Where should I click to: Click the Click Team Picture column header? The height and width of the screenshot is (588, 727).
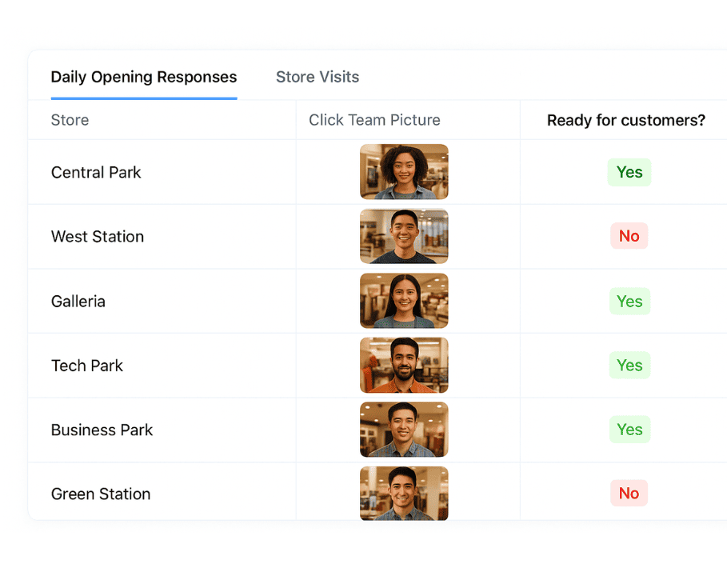tap(374, 119)
